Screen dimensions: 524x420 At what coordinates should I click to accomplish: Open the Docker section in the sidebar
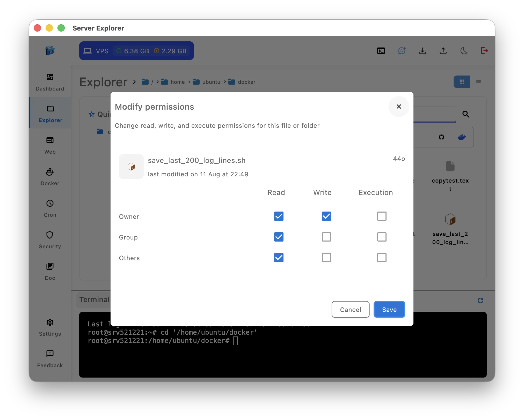[50, 177]
